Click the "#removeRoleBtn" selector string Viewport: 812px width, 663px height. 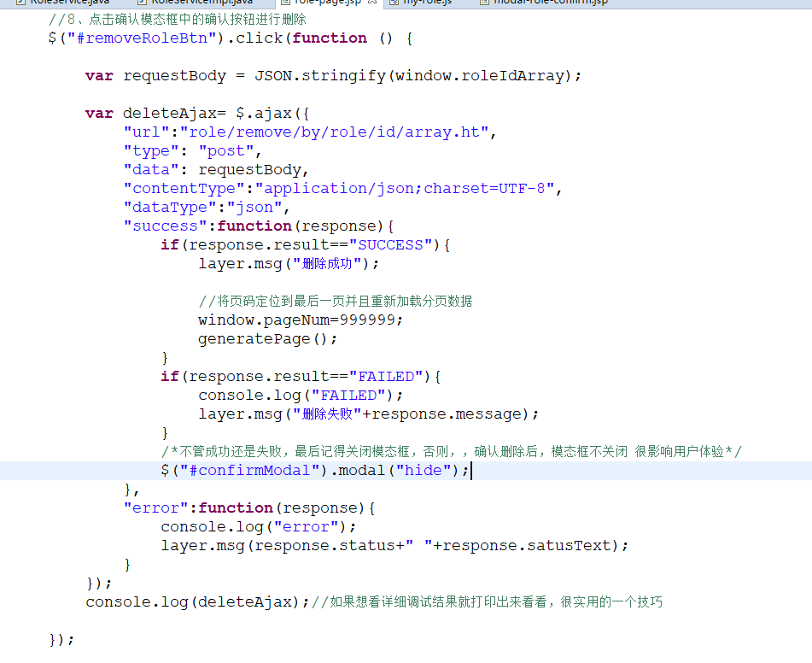(x=142, y=38)
